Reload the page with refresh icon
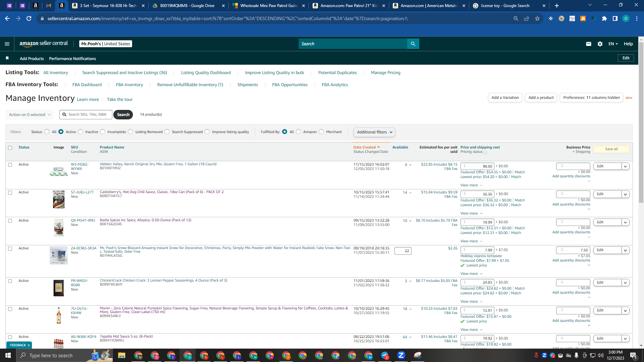The height and width of the screenshot is (362, 644). click(29, 18)
